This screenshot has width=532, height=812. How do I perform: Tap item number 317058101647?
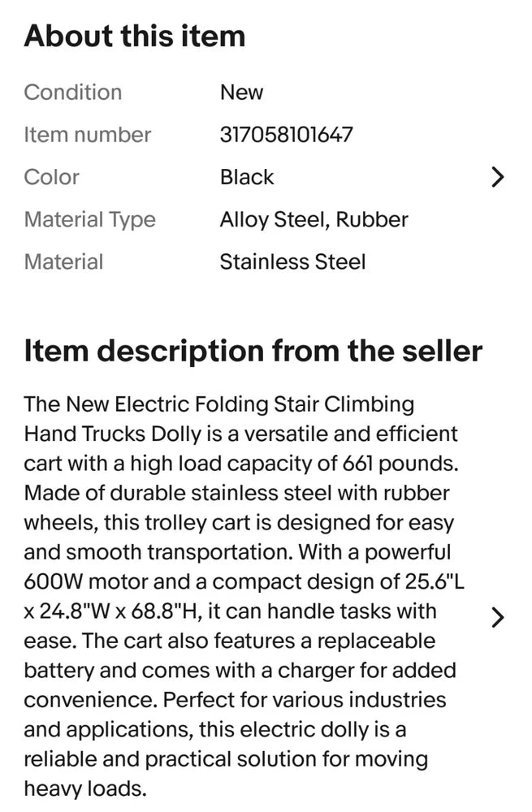pos(286,135)
